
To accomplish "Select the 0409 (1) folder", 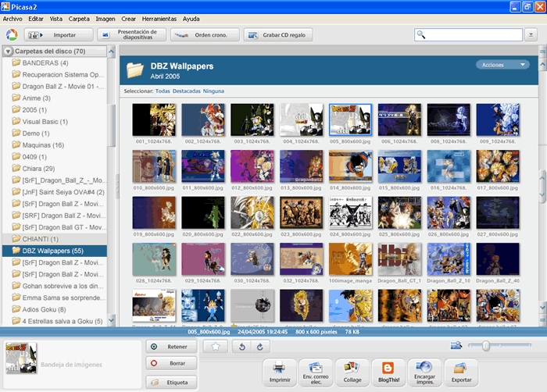I will pos(55,157).
